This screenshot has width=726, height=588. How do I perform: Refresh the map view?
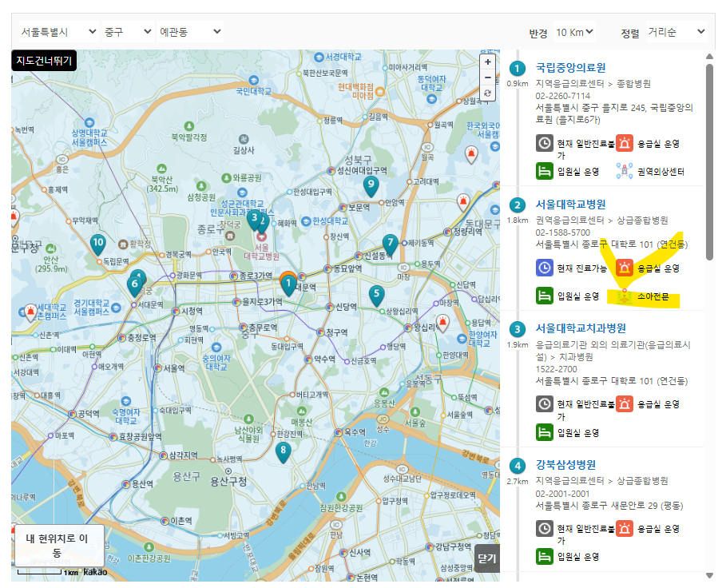coord(487,93)
